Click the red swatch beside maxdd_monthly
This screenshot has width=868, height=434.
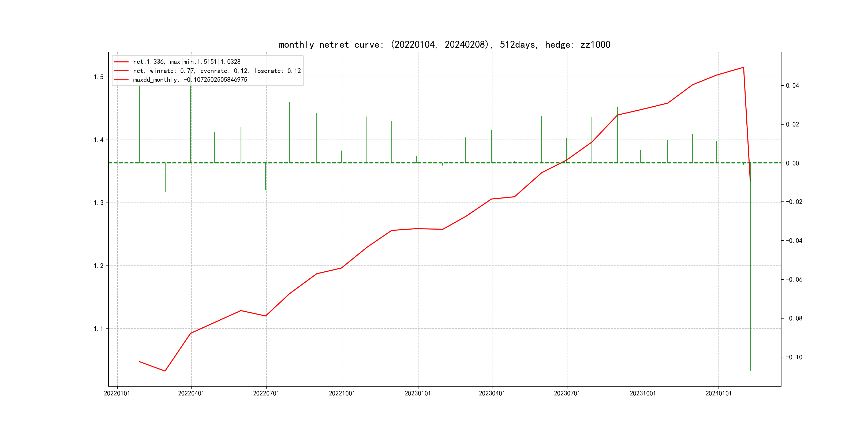coord(121,80)
